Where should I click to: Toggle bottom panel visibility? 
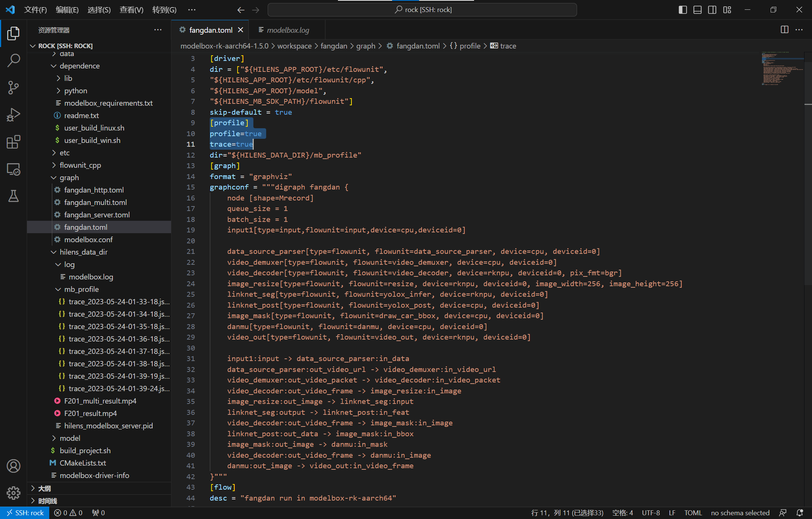tap(697, 10)
